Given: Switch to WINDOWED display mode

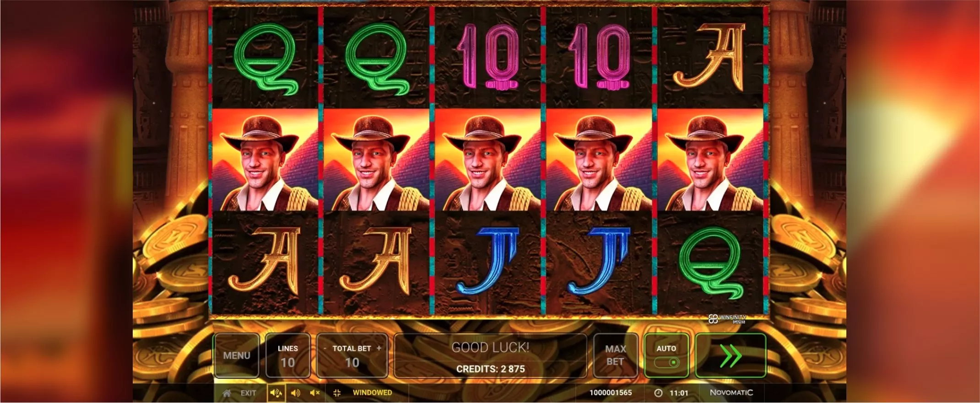Looking at the screenshot, I should pyautogui.click(x=372, y=393).
